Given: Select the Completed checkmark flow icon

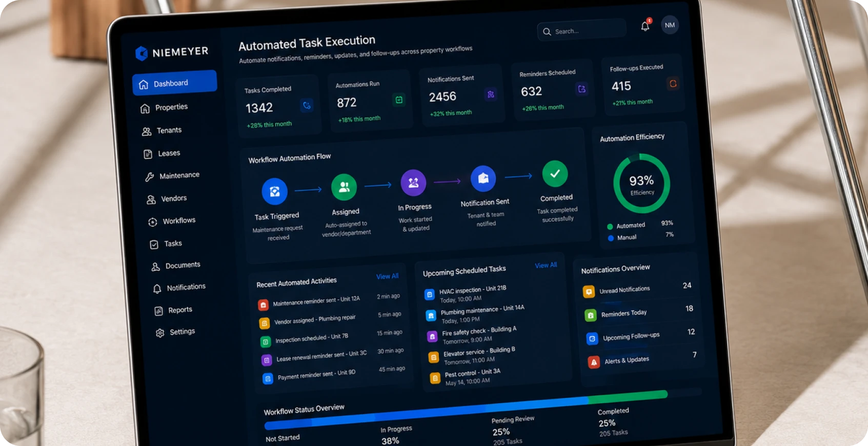Looking at the screenshot, I should coord(555,174).
